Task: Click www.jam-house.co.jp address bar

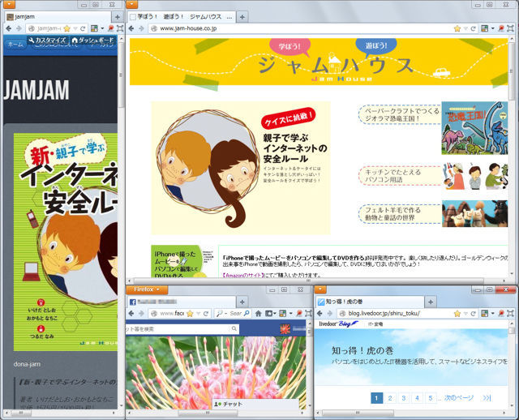Action: [301, 28]
